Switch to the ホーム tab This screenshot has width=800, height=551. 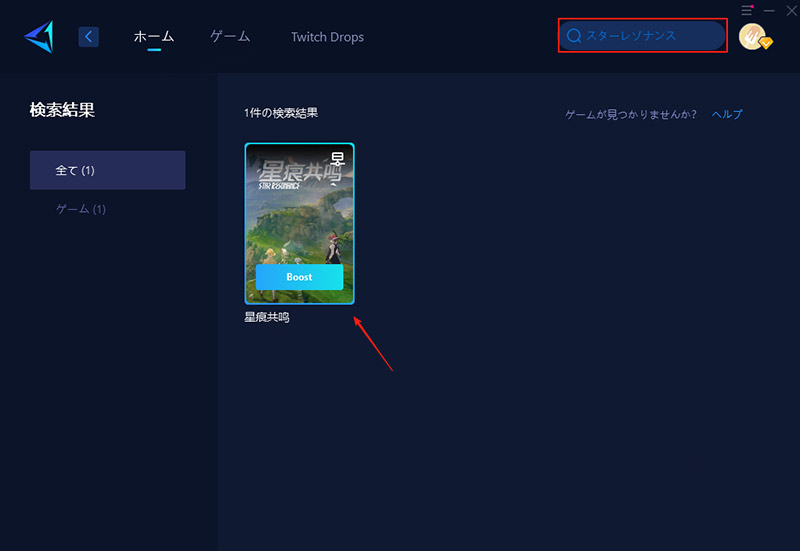154,37
